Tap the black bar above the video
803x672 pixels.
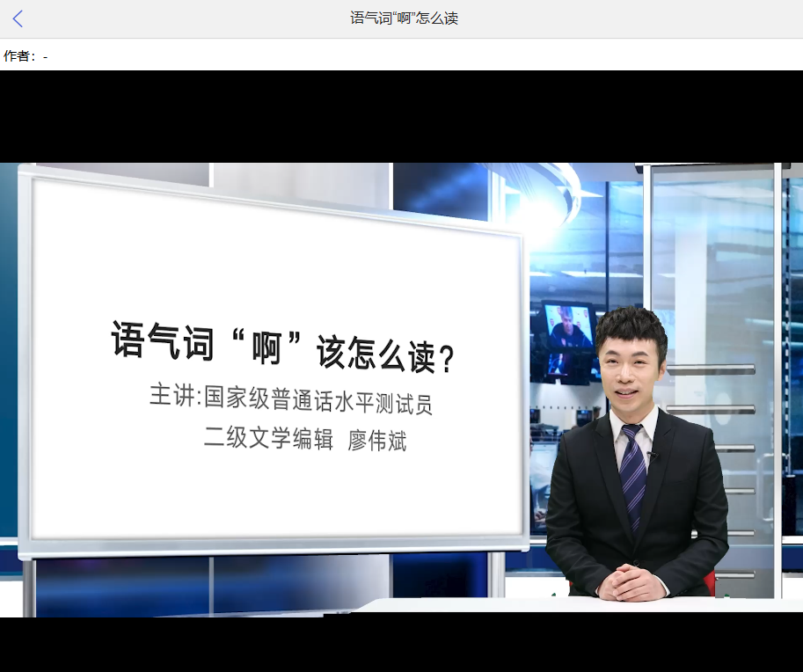click(x=401, y=116)
